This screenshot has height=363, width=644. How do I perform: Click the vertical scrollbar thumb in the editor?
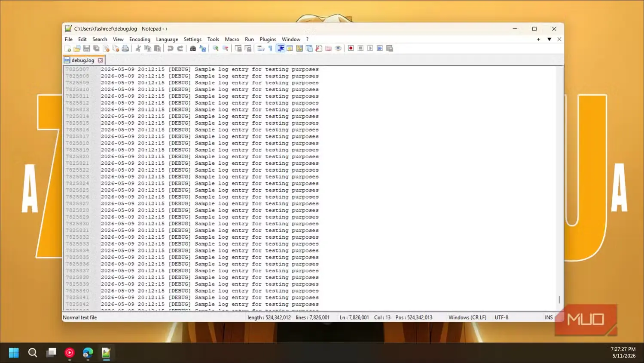(559, 299)
